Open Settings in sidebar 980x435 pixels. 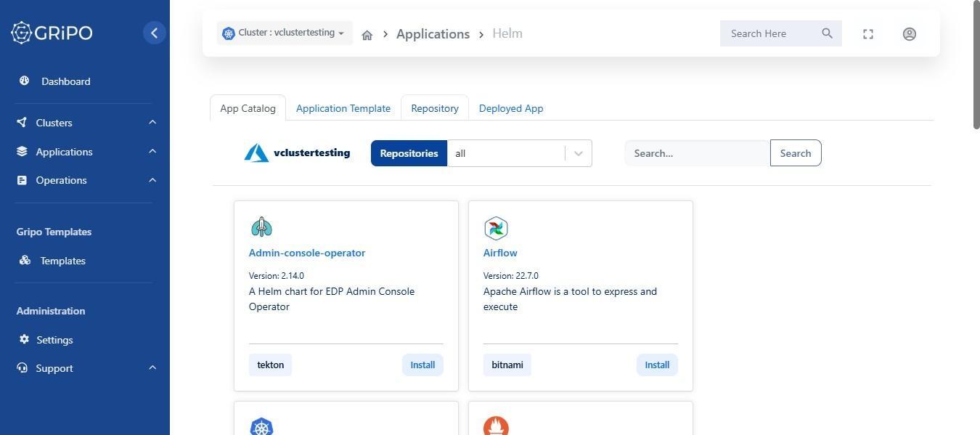tap(55, 340)
